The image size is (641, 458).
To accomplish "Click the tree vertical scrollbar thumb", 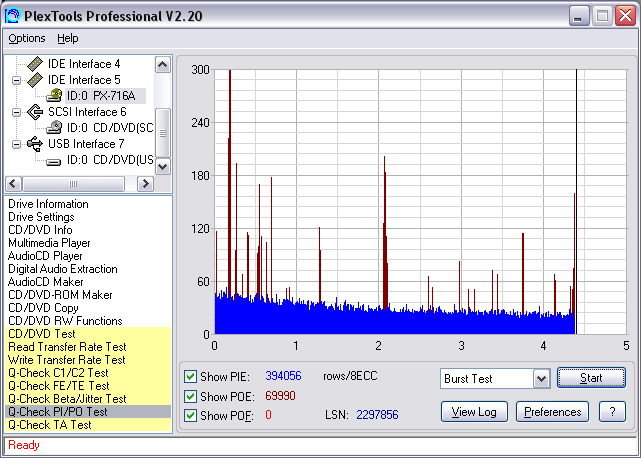I will (x=163, y=133).
